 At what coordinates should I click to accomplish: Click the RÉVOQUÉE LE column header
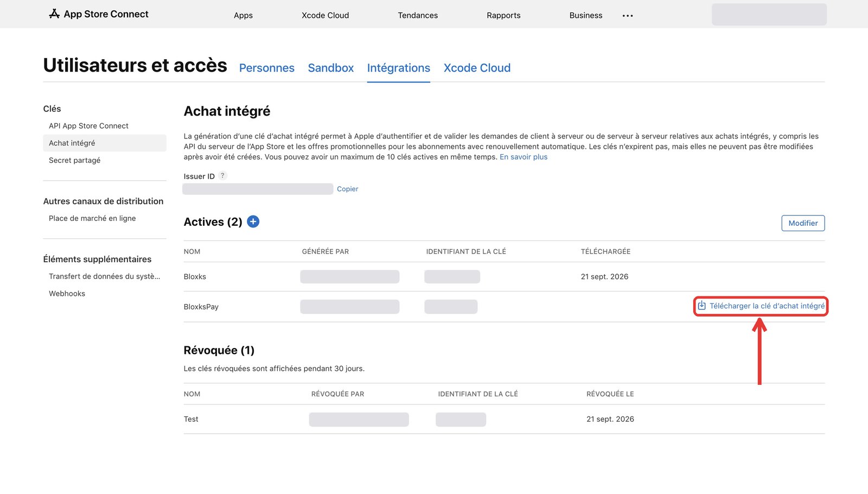[610, 394]
